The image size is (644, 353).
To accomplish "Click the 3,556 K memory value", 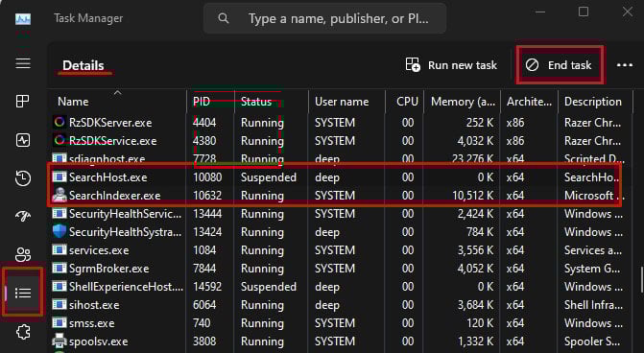I will tap(475, 250).
